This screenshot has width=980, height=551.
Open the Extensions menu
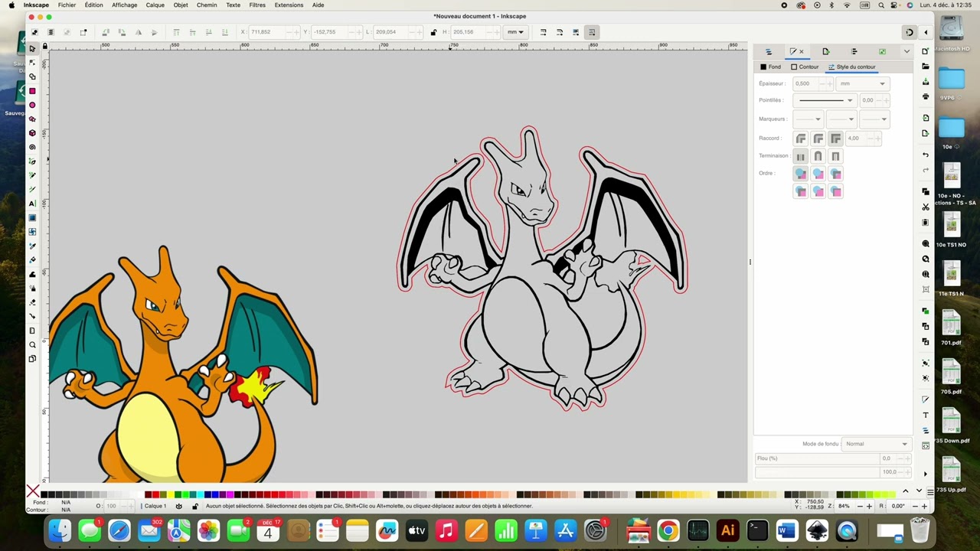pos(289,5)
